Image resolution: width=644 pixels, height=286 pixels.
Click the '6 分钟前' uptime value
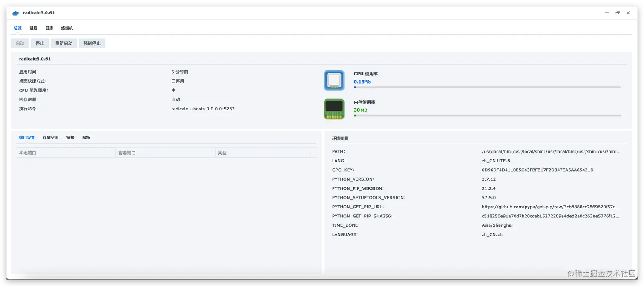click(x=180, y=72)
